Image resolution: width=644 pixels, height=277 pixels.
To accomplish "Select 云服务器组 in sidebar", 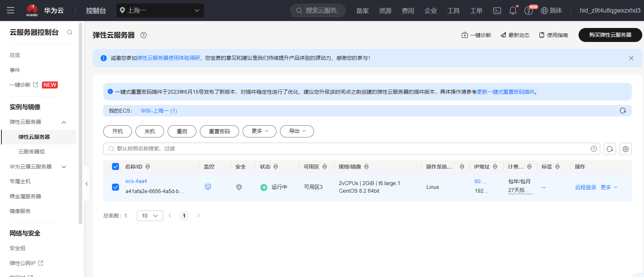I will point(31,152).
